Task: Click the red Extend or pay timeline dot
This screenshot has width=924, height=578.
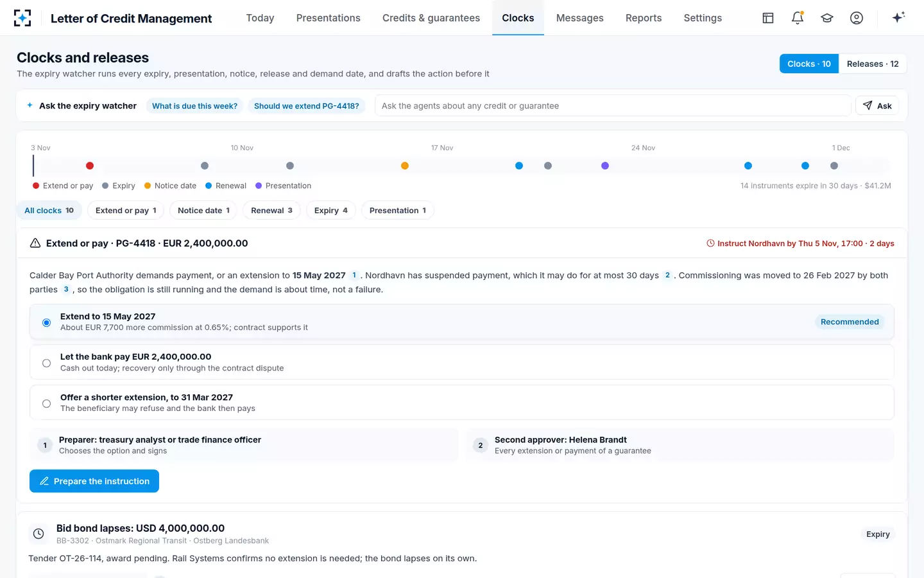Action: click(x=90, y=166)
